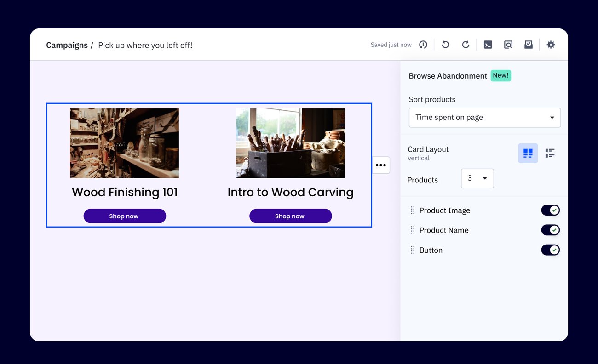The height and width of the screenshot is (364, 598).
Task: Toggle off the Button switch
Action: [550, 250]
